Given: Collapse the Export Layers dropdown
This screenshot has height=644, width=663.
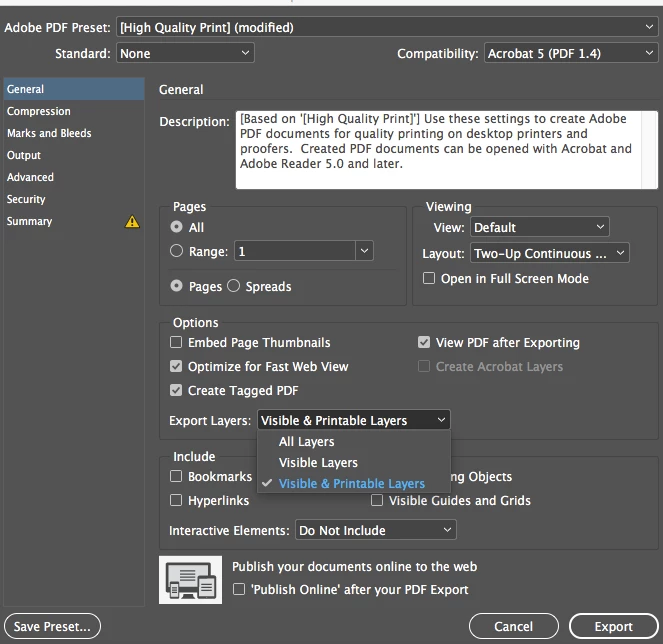Looking at the screenshot, I should click(x=353, y=420).
